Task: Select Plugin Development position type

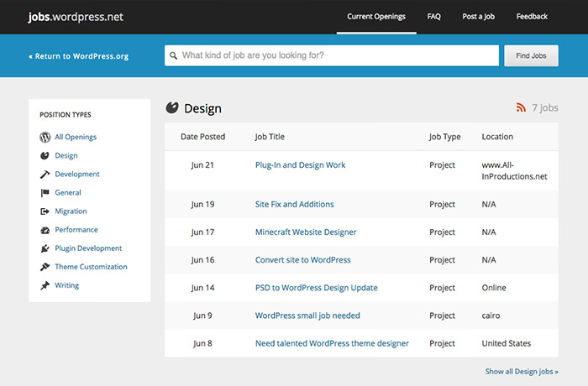Action: click(88, 248)
